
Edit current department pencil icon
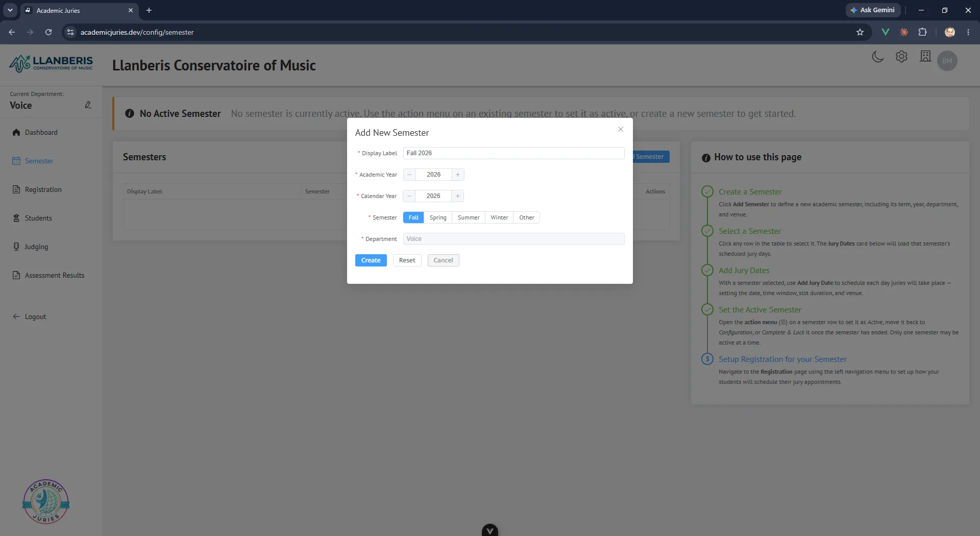(88, 105)
